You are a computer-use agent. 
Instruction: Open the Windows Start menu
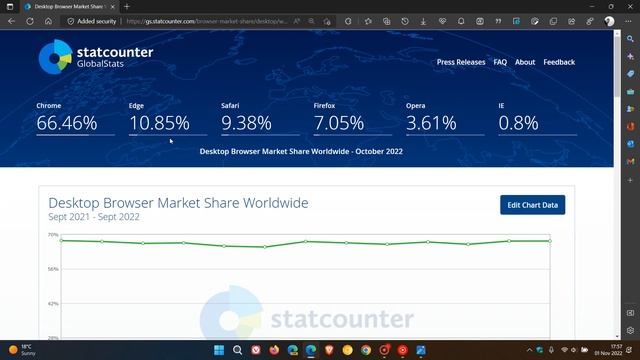click(219, 350)
